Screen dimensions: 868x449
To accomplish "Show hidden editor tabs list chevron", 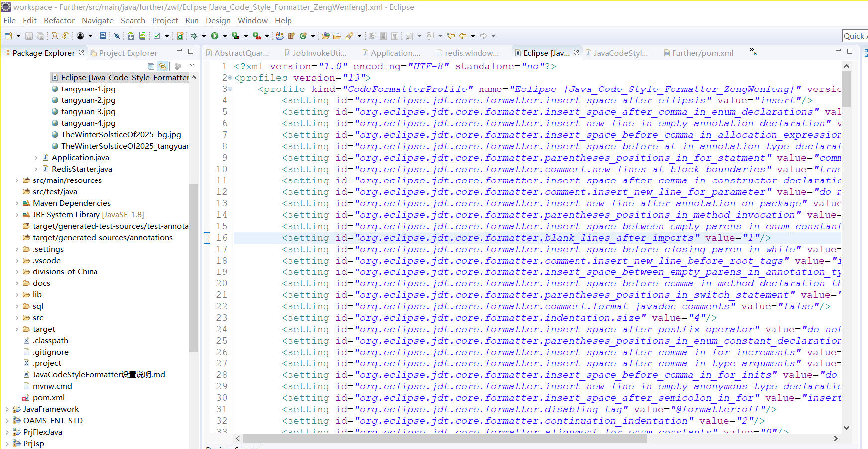I will [x=753, y=51].
